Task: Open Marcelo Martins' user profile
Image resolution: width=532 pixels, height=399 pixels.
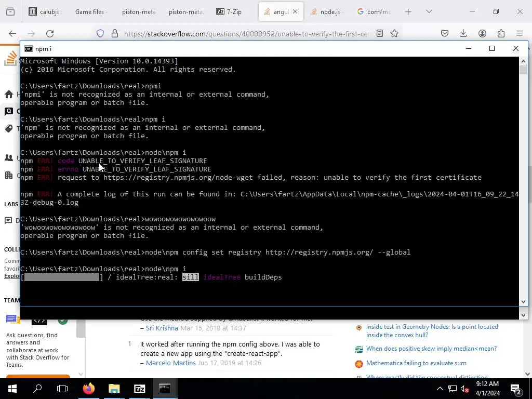Action: coord(170,363)
